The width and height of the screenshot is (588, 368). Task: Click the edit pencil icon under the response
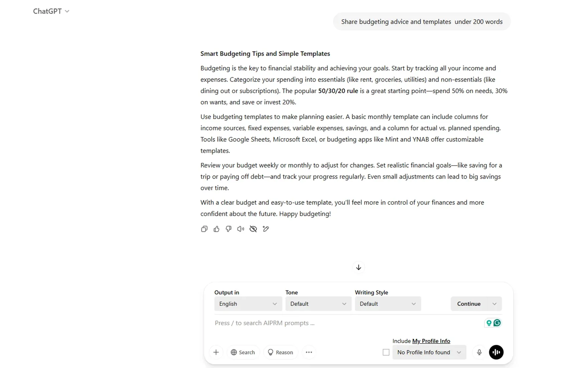266,229
